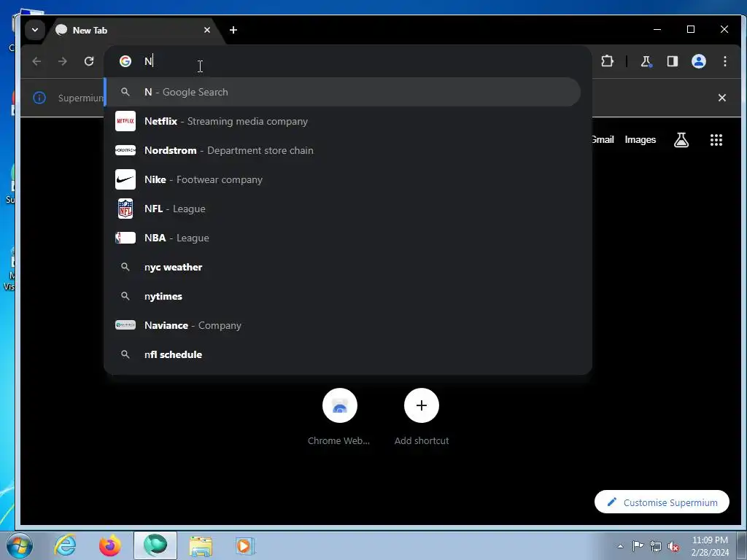Close the New Tab tab
The image size is (747, 560).
click(x=206, y=30)
